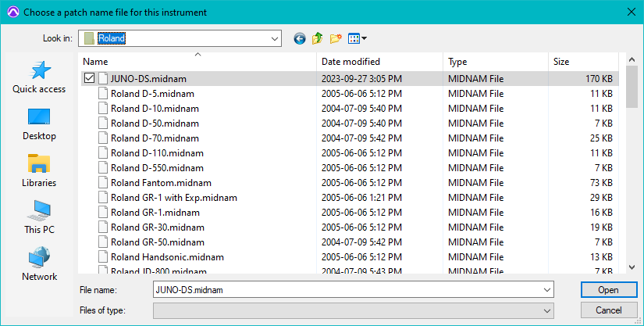Open Network in sidebar
The width and height of the screenshot is (644, 326).
point(39,265)
